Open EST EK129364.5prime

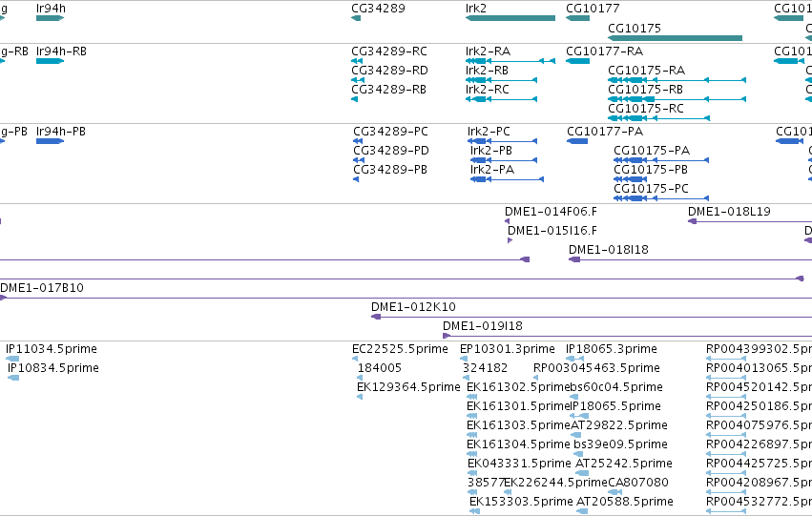408,387
